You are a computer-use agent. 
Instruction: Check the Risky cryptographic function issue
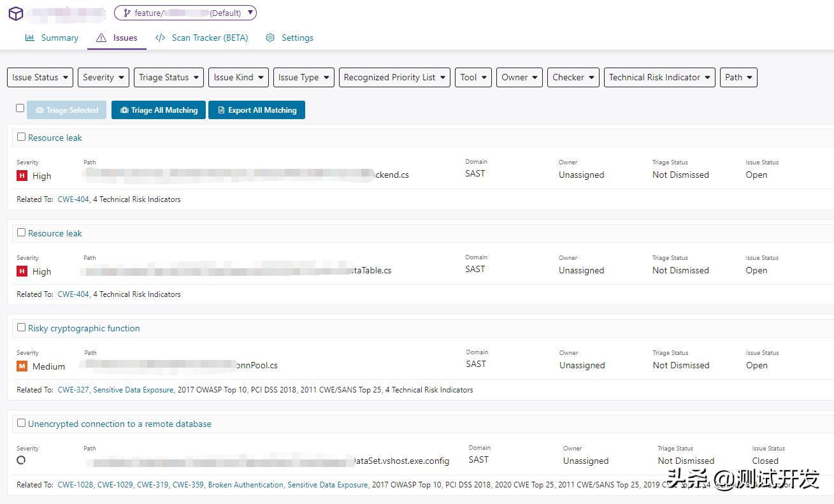coord(21,328)
